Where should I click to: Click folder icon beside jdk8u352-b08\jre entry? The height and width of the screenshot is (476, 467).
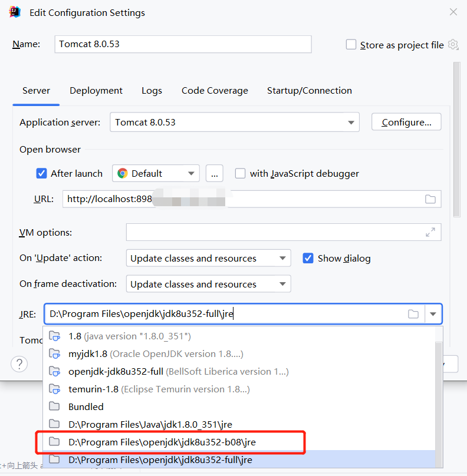click(x=54, y=441)
